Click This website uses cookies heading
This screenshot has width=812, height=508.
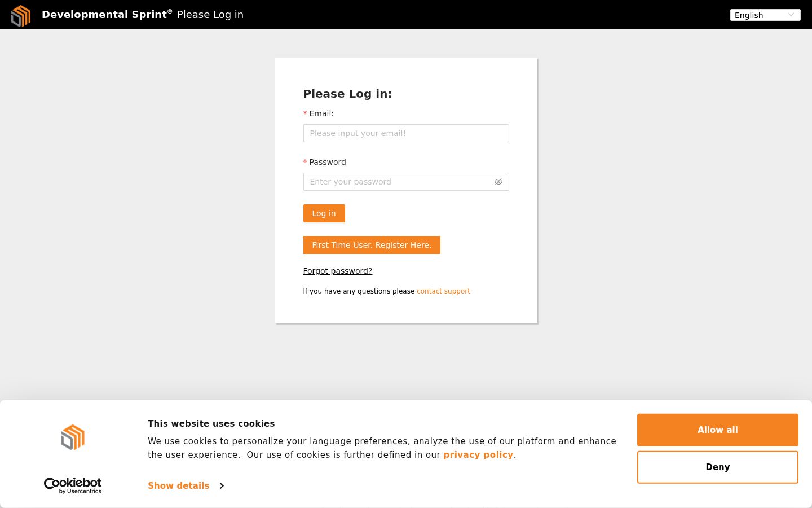pyautogui.click(x=211, y=424)
